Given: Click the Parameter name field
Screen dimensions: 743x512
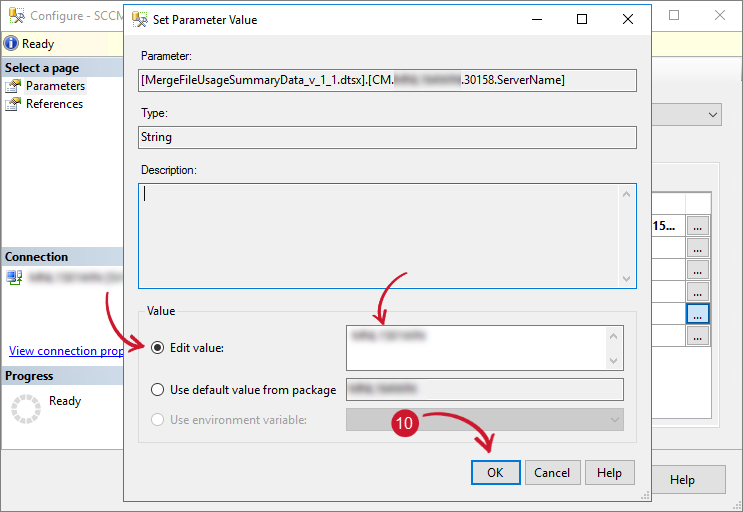Looking at the screenshot, I should [387, 80].
